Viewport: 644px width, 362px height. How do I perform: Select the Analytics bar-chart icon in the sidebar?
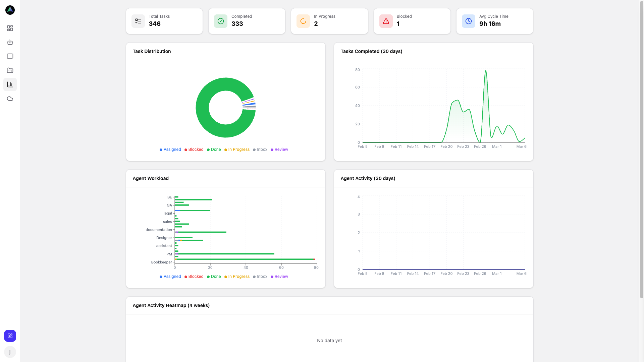10,84
